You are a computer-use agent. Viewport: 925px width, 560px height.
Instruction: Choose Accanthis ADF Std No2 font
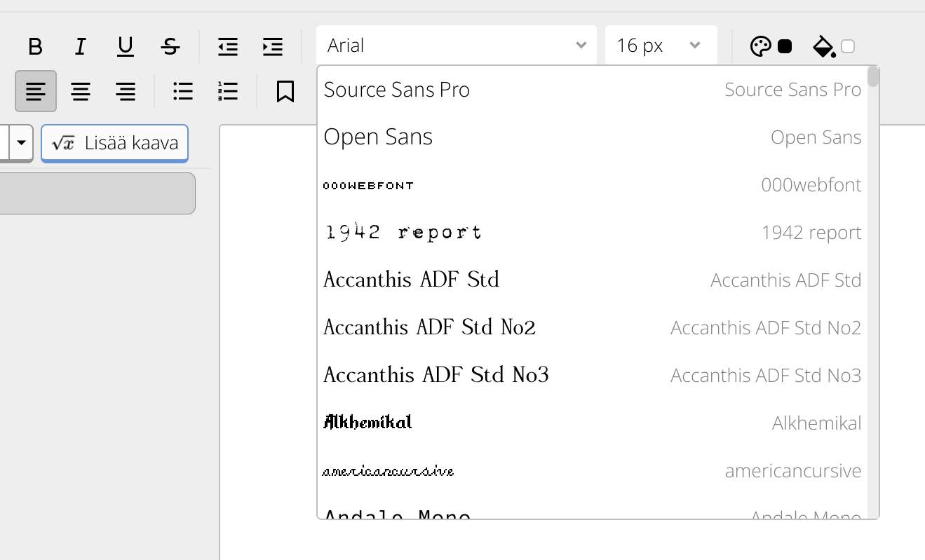click(593, 328)
